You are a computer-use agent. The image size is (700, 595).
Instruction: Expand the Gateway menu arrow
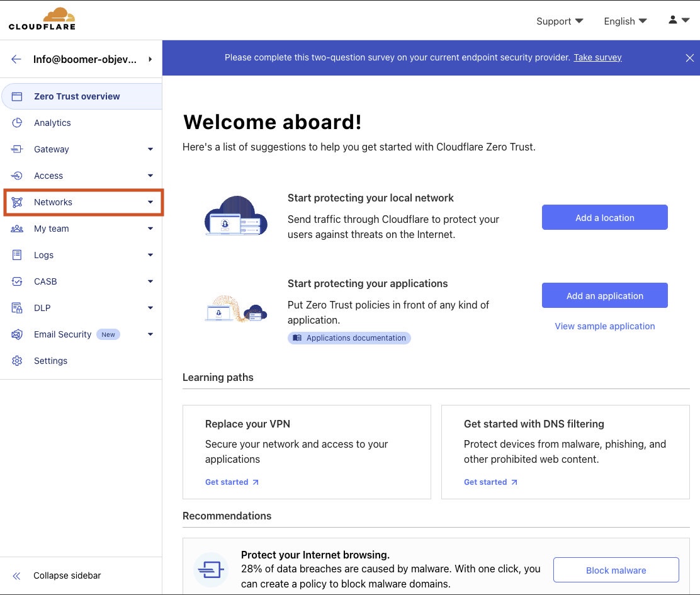click(x=150, y=149)
